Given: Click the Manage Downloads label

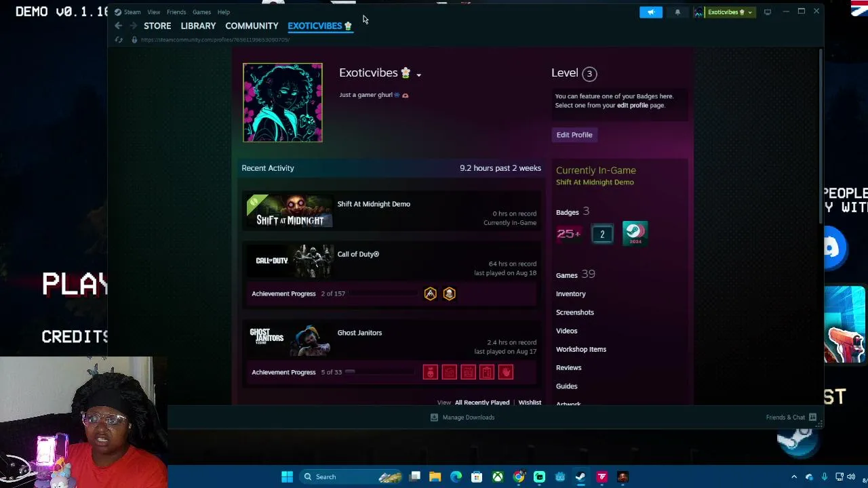Looking at the screenshot, I should pos(469,418).
